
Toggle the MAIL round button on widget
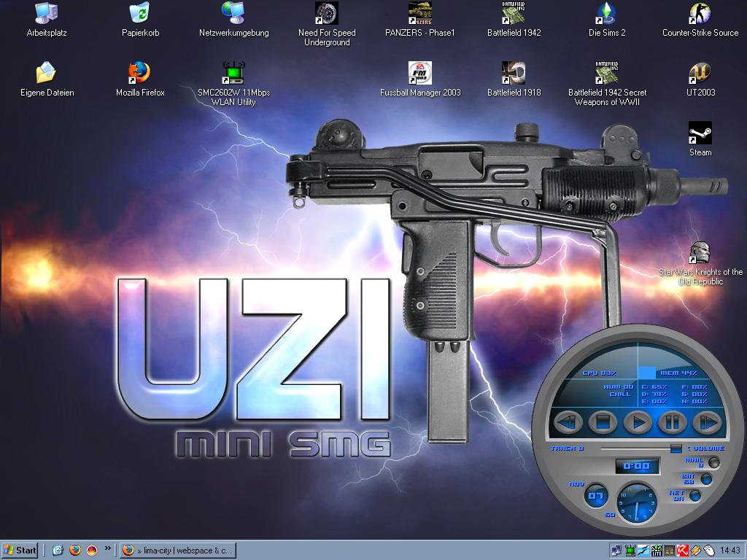pyautogui.click(x=713, y=462)
